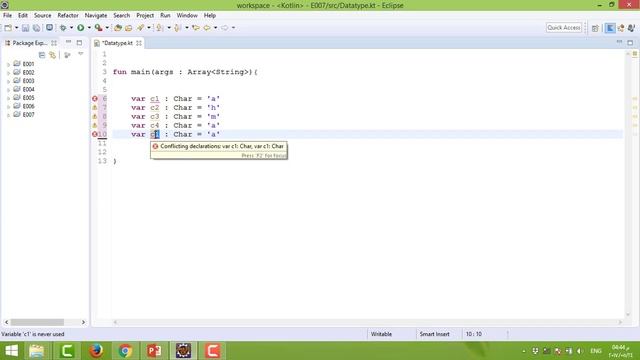Open the Next Annotation dropdown arrow

[169, 28]
